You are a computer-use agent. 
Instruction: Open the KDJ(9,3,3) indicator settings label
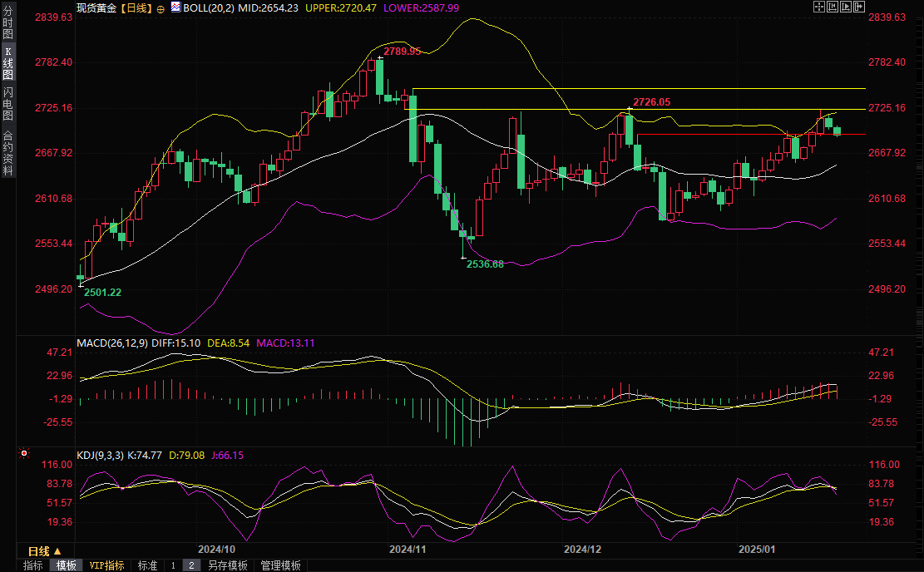pos(100,455)
